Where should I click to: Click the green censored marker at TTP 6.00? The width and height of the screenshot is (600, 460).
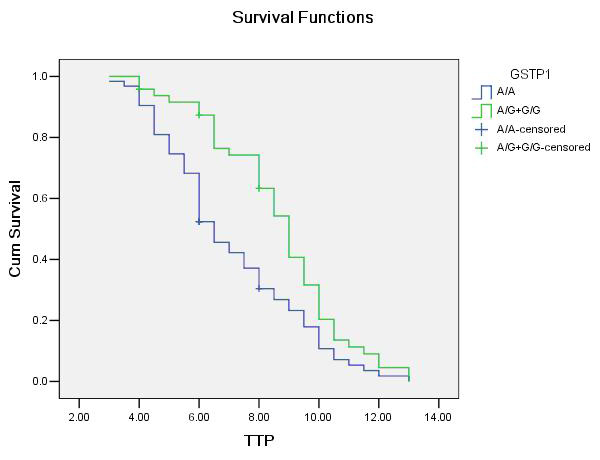199,115
